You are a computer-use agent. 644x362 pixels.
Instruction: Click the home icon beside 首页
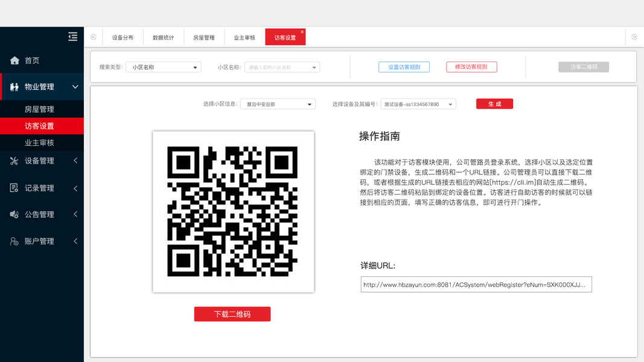(x=14, y=60)
